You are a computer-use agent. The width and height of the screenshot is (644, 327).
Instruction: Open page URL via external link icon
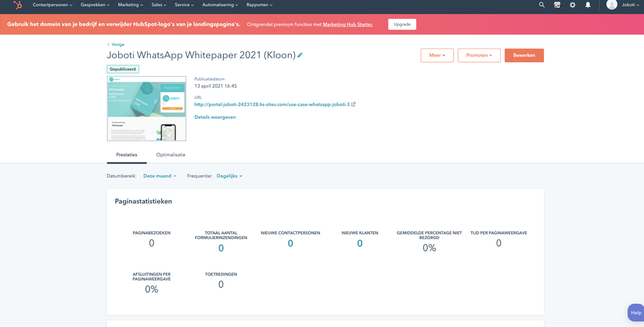pyautogui.click(x=353, y=105)
